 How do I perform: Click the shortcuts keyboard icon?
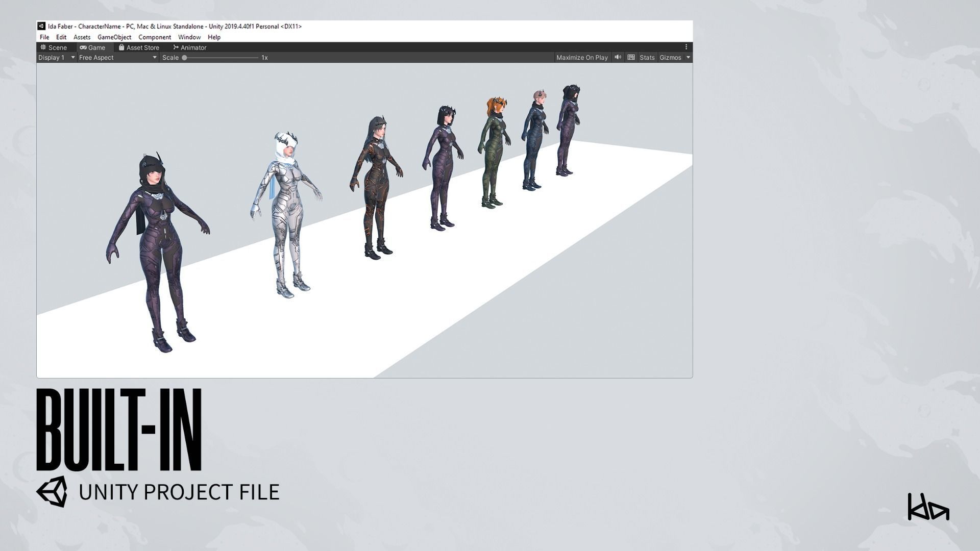pos(631,57)
